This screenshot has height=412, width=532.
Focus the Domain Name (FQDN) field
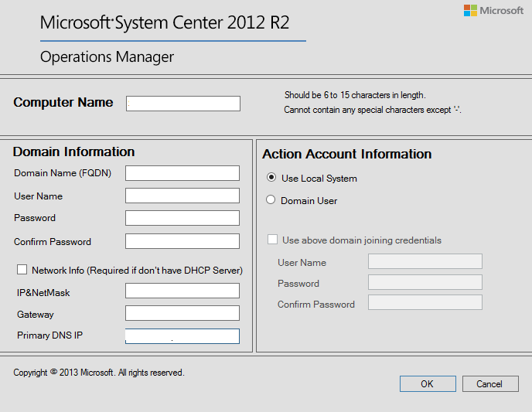click(x=182, y=173)
